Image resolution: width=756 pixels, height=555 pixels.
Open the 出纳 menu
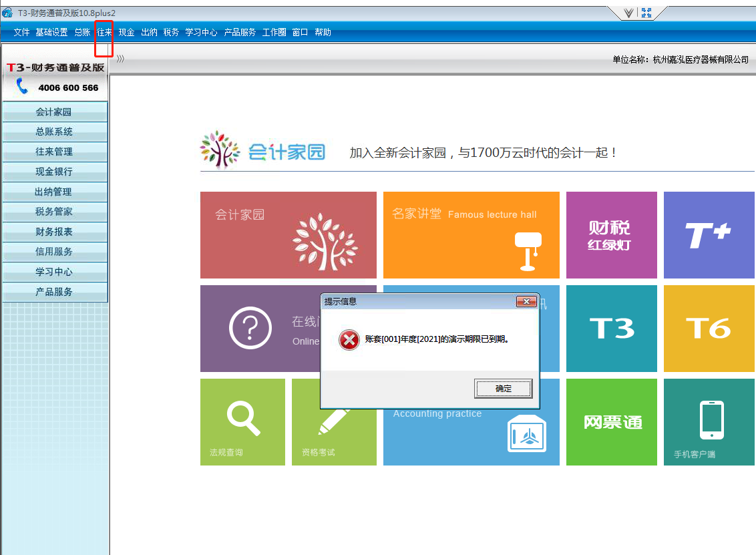pos(149,32)
